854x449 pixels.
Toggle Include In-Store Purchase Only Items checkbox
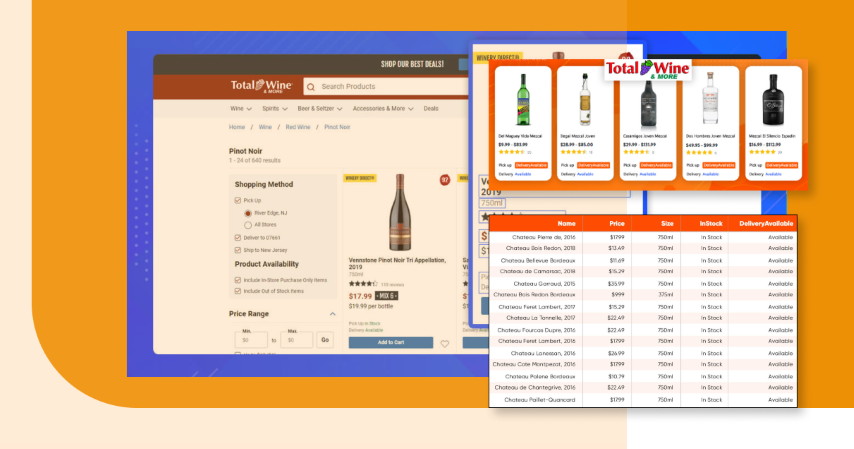click(237, 280)
